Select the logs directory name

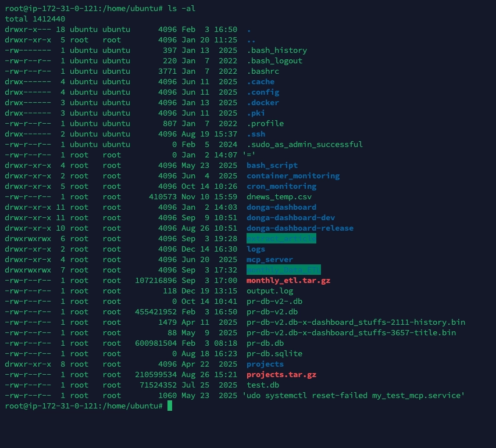pos(256,249)
